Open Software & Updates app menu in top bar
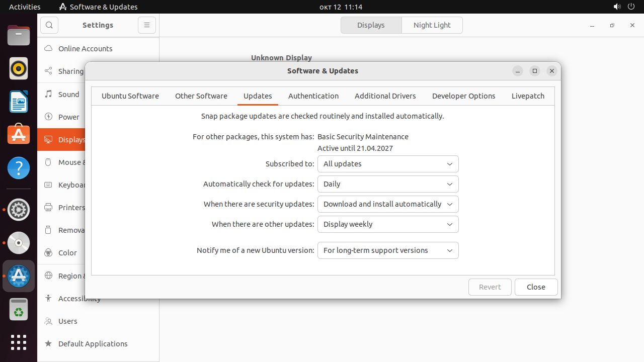This screenshot has height=362, width=644. tap(98, 7)
